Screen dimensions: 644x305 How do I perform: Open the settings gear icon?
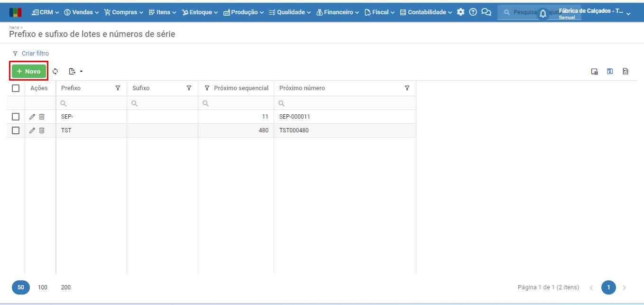coord(460,12)
